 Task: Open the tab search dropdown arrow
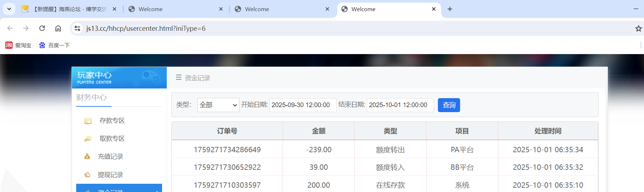click(9, 9)
